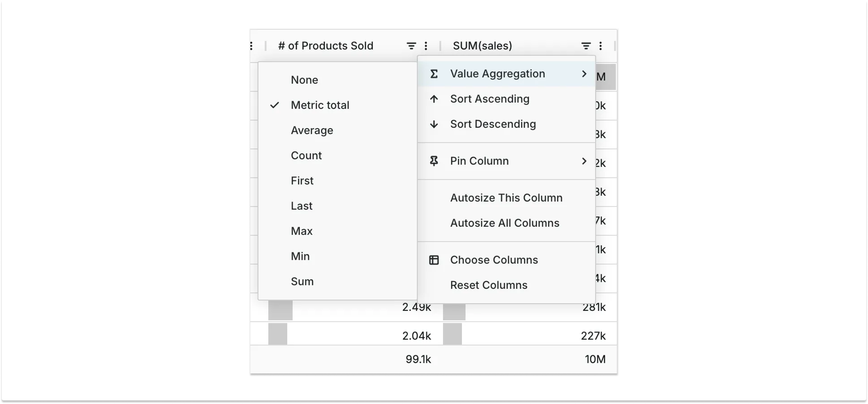Click the pin icon beside Pin Column
The height and width of the screenshot is (404, 868).
(434, 161)
